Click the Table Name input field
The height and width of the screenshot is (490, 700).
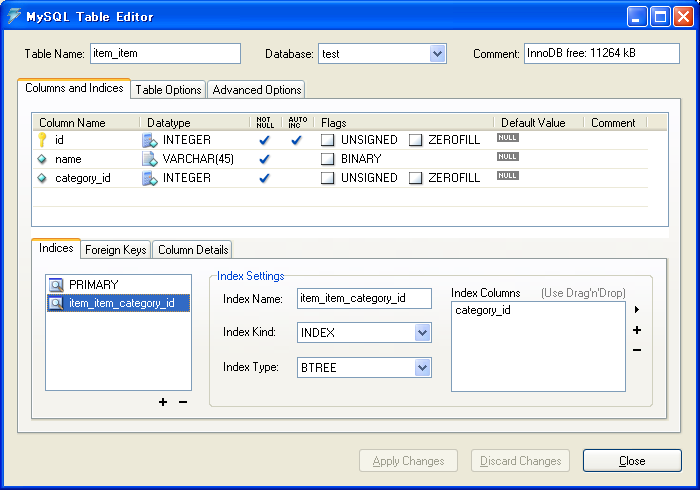point(165,54)
